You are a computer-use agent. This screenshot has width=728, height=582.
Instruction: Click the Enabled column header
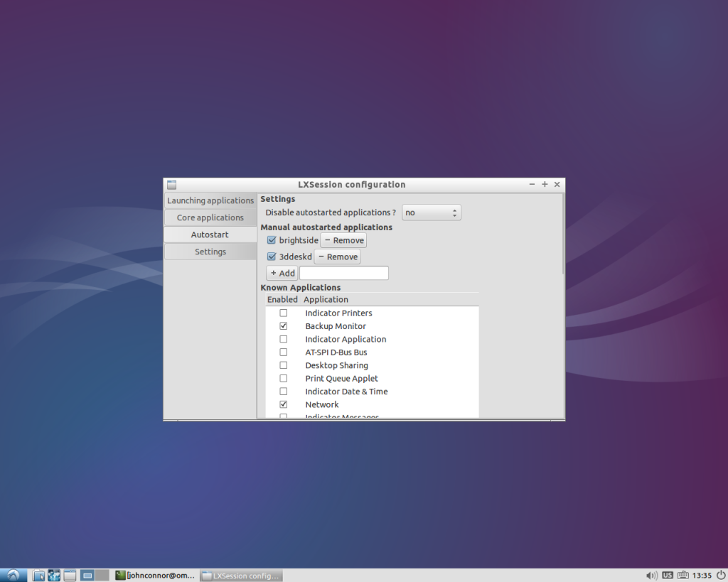(282, 300)
